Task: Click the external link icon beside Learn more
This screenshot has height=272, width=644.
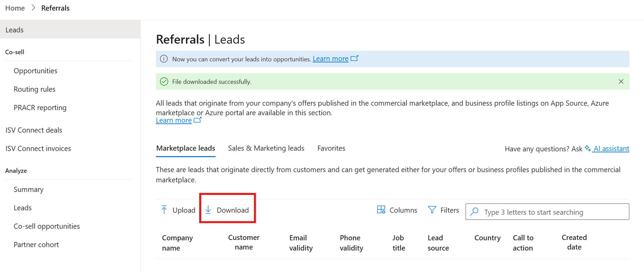Action: point(197,120)
